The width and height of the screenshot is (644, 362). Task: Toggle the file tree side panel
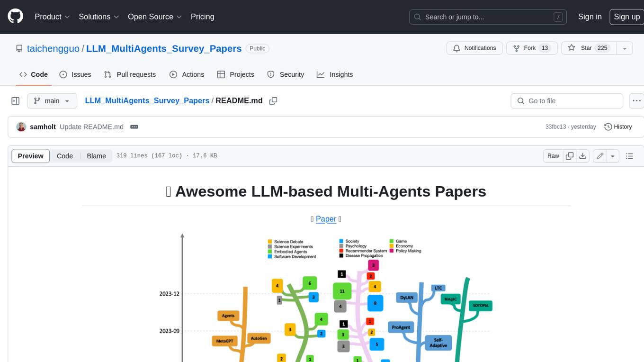15,101
